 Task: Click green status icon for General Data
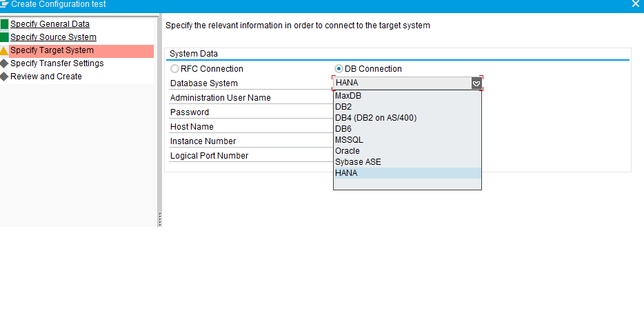[x=5, y=24]
